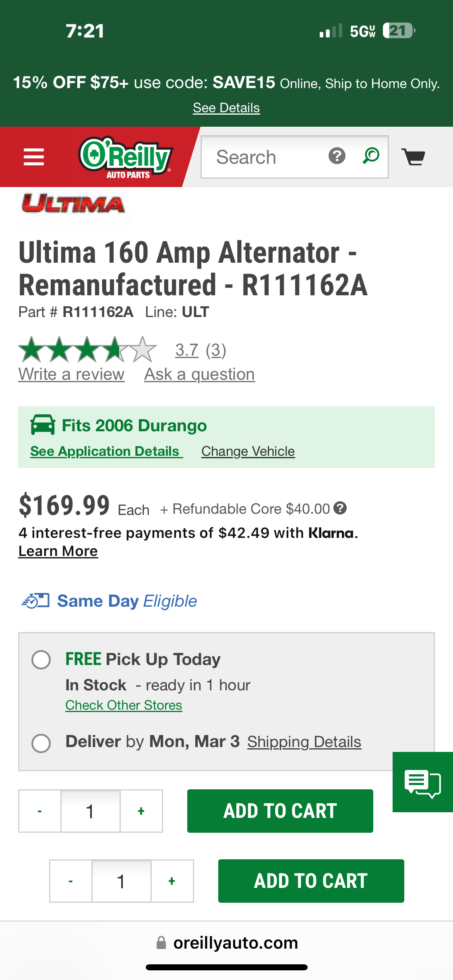Show refundable core charge info tooltip
The image size is (453, 980).
click(340, 508)
